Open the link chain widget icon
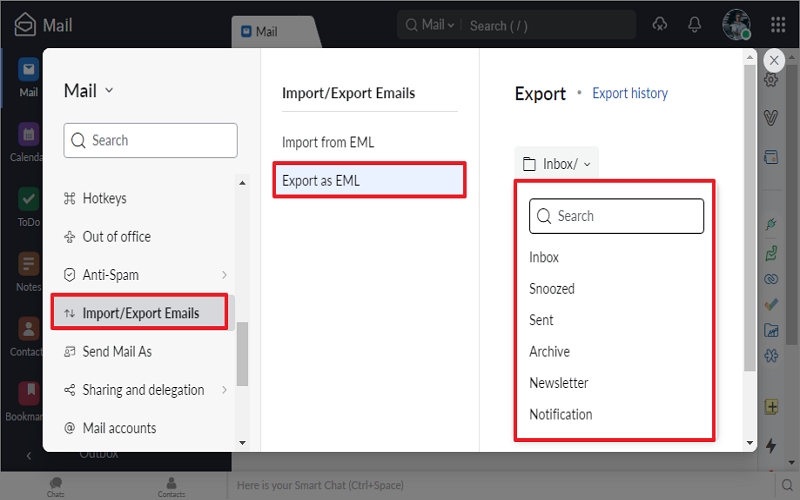 click(771, 279)
